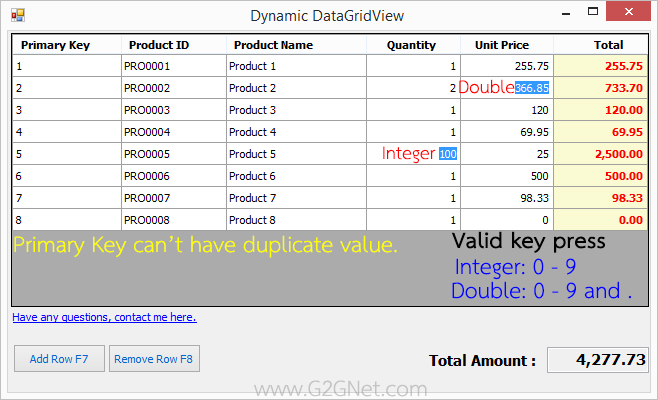Click the total cell 733.70
This screenshot has height=400, width=658.
pos(601,88)
